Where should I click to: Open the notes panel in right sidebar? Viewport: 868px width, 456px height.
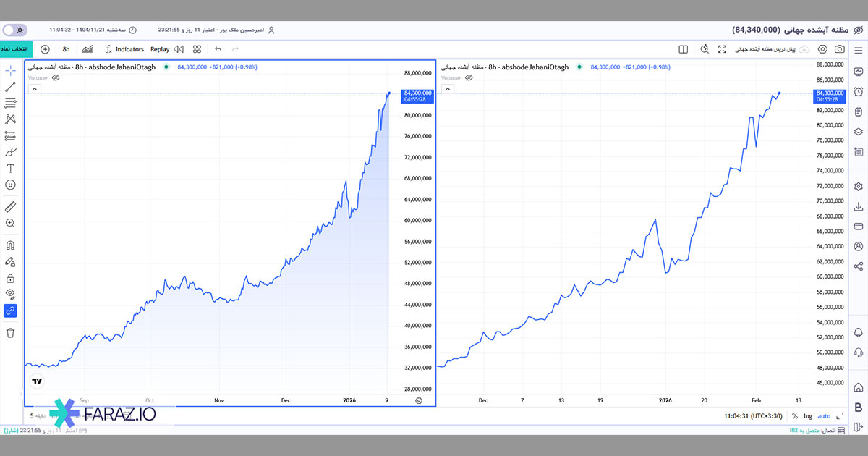(858, 111)
